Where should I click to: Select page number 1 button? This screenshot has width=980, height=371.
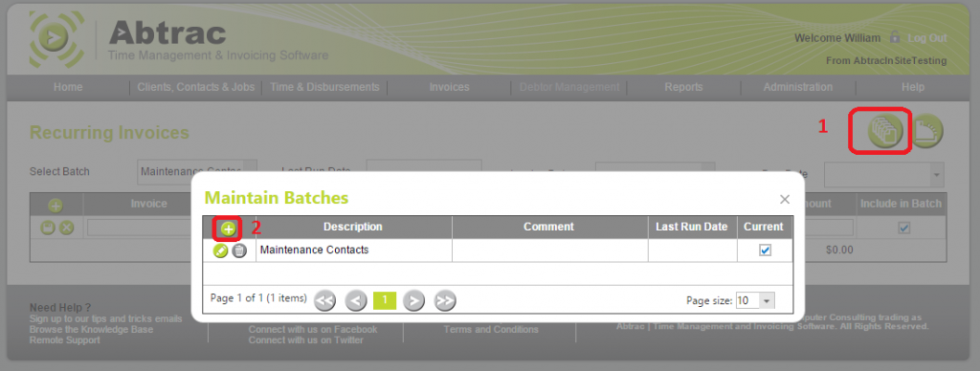click(x=385, y=300)
